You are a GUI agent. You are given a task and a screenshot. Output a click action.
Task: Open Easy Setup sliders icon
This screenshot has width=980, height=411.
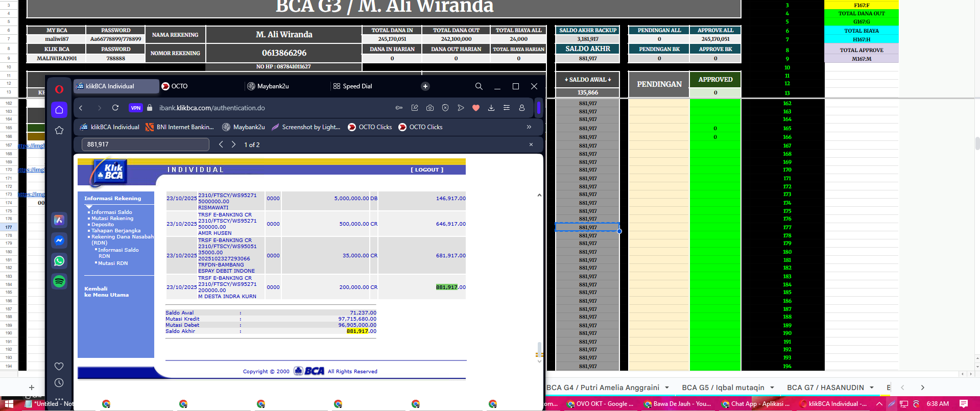(x=507, y=108)
